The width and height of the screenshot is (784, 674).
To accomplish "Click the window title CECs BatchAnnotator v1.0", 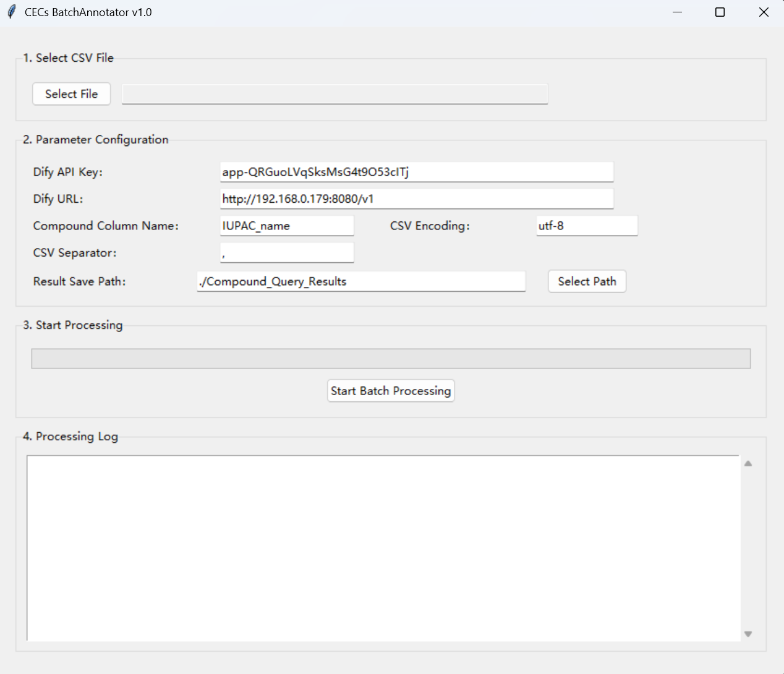I will (x=88, y=12).
